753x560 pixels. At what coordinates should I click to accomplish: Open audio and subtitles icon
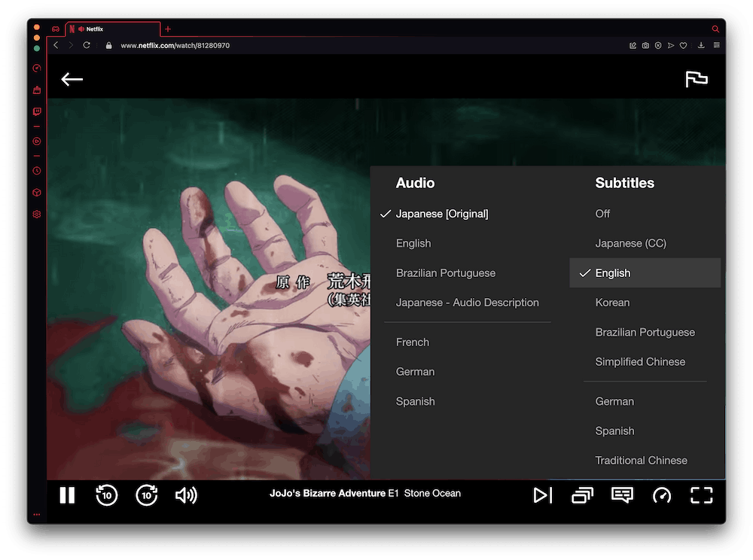click(x=622, y=495)
